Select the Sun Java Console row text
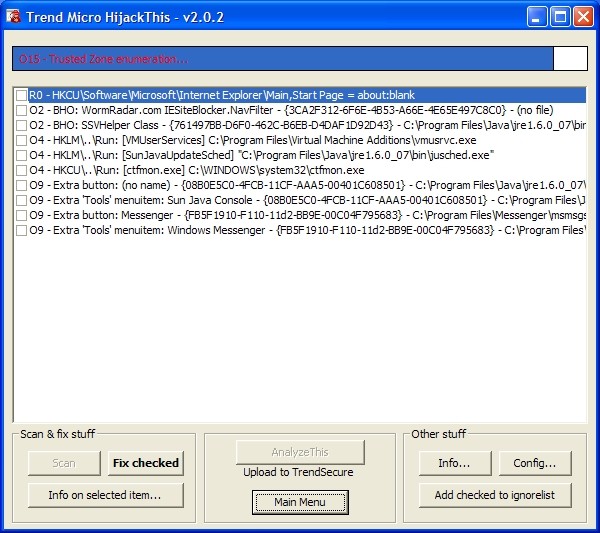Viewport: 600px width, 533px height. (x=307, y=200)
